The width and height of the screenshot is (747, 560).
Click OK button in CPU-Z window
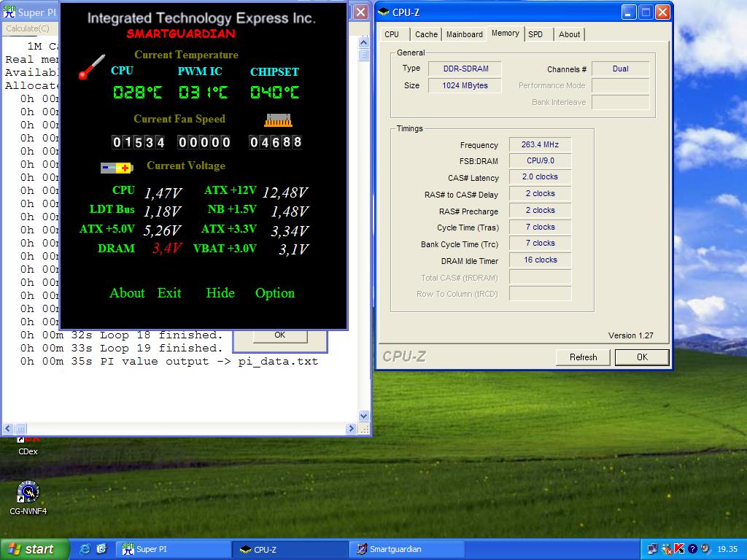click(642, 357)
